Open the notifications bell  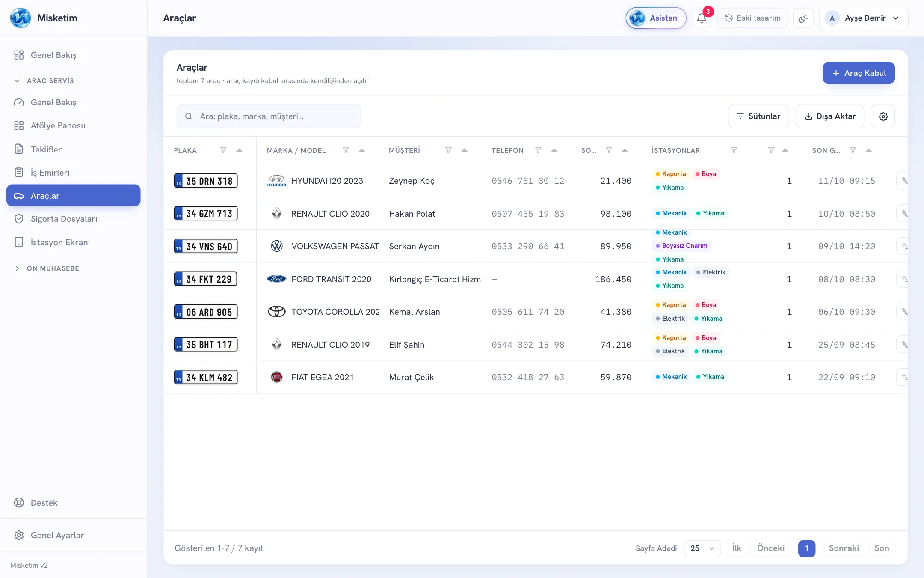coord(702,18)
